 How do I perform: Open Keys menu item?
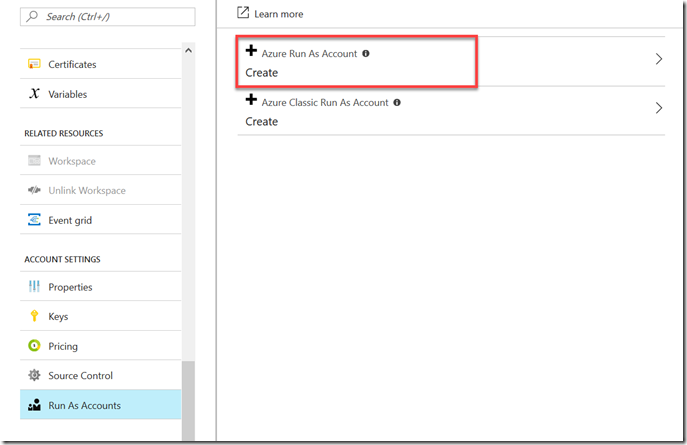pyautogui.click(x=100, y=316)
